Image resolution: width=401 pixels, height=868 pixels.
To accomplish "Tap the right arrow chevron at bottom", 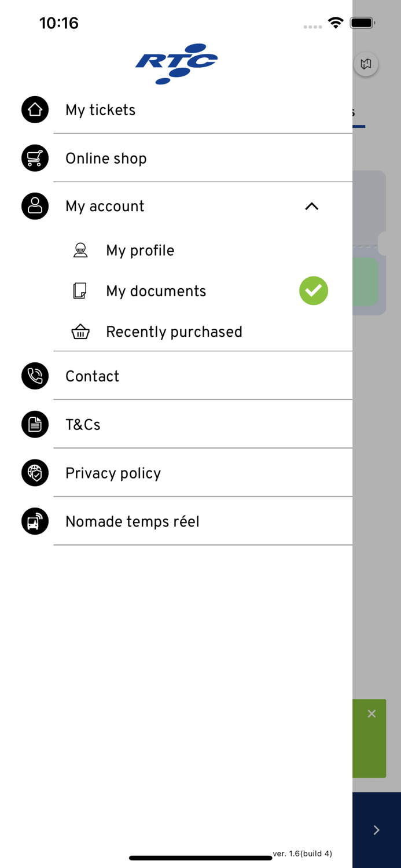I will (x=376, y=830).
